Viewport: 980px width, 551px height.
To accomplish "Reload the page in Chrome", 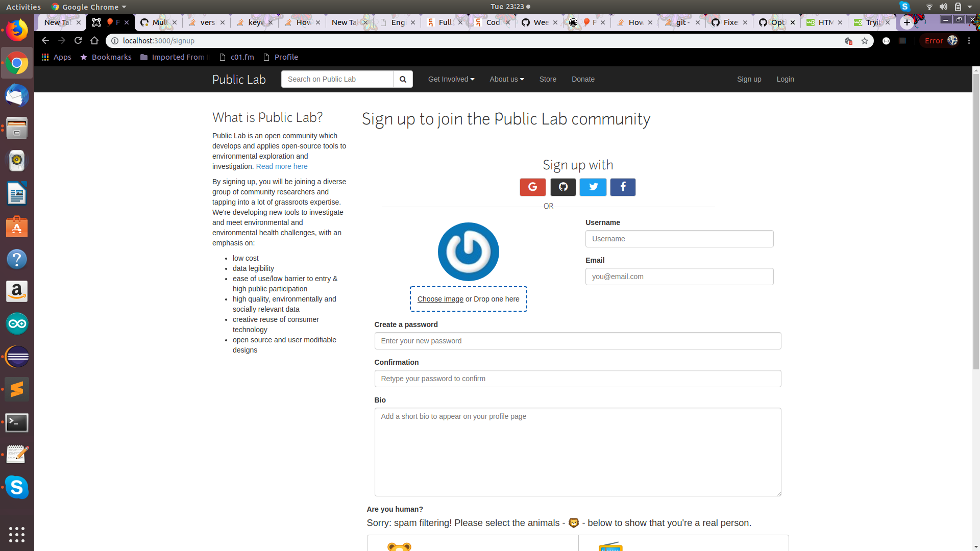I will pyautogui.click(x=78, y=40).
